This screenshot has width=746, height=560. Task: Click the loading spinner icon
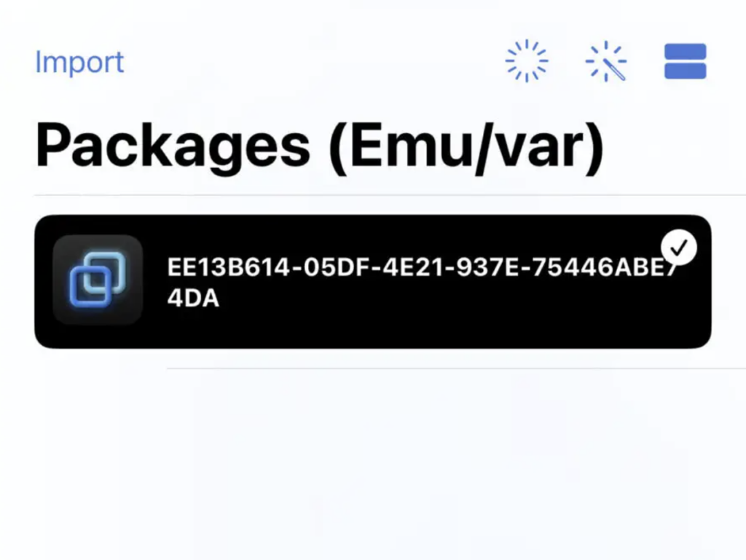pyautogui.click(x=527, y=61)
